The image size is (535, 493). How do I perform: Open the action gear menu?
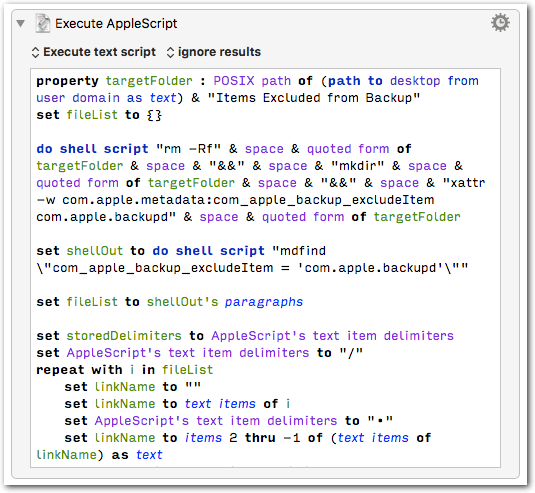[x=500, y=23]
